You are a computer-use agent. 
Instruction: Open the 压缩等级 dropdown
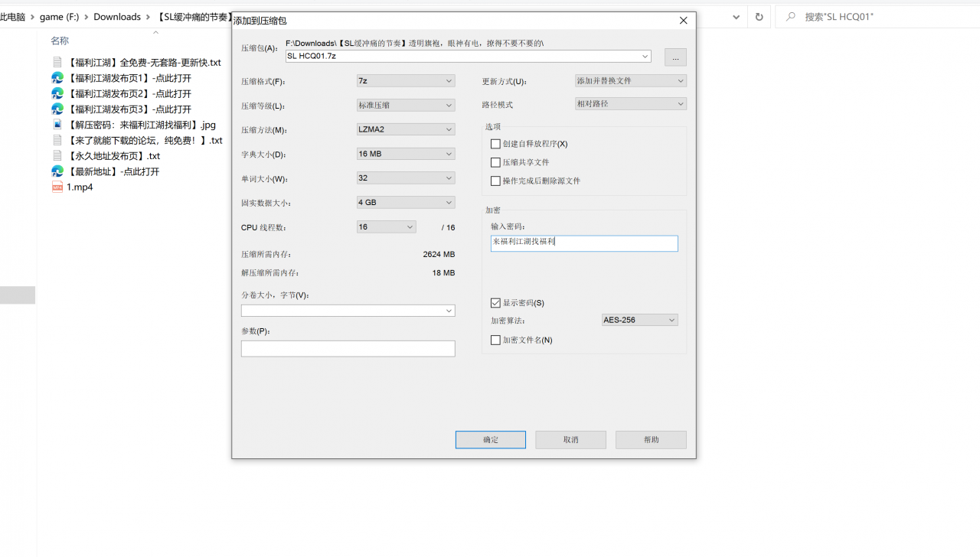coord(405,106)
